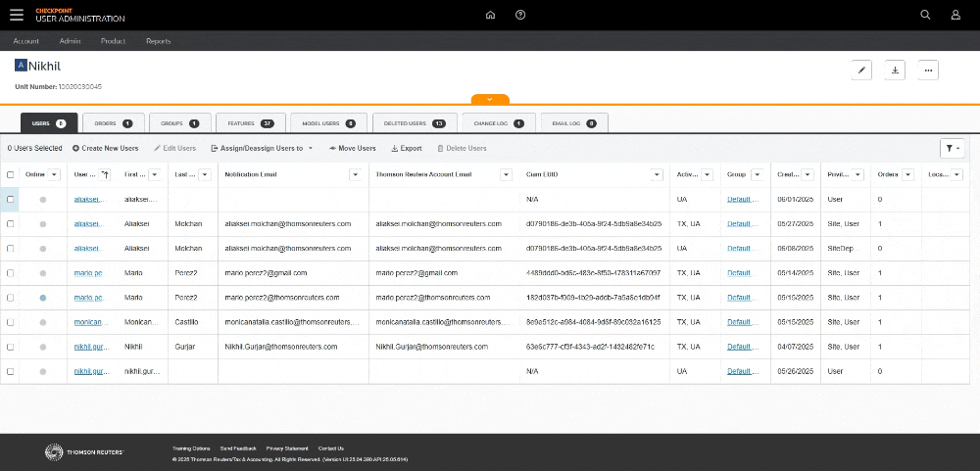Click the Thomson Reuters footer logo
The image size is (980, 471).
click(x=84, y=452)
